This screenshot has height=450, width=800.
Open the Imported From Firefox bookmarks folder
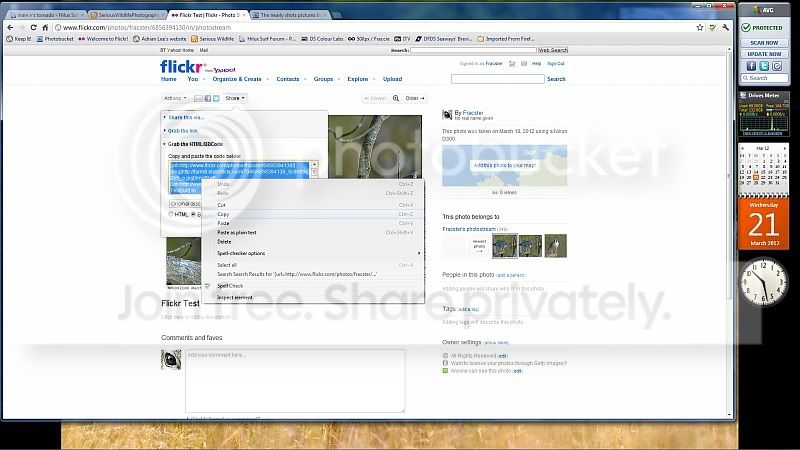(x=506, y=39)
